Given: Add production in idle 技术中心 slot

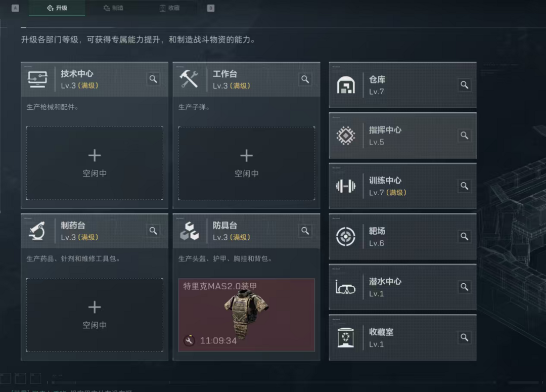Looking at the screenshot, I should [x=95, y=163].
